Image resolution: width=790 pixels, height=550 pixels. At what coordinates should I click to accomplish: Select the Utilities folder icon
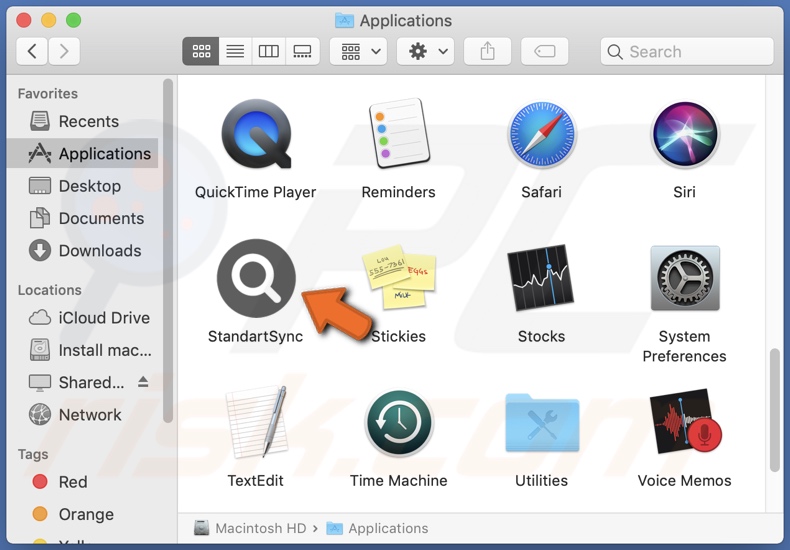542,422
